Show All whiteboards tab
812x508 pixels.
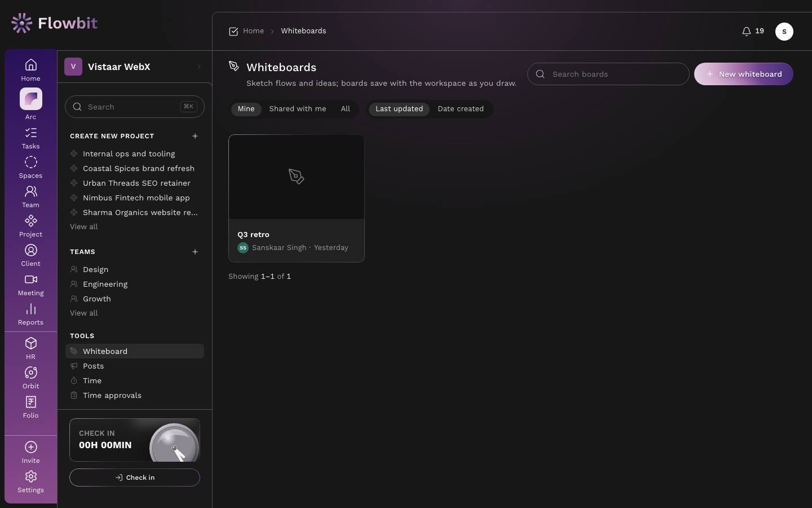tap(346, 109)
